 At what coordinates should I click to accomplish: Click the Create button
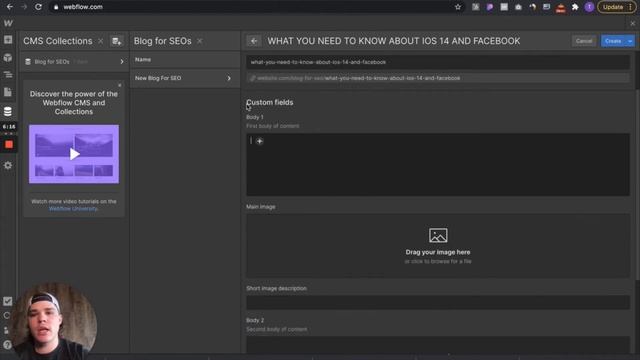click(613, 41)
